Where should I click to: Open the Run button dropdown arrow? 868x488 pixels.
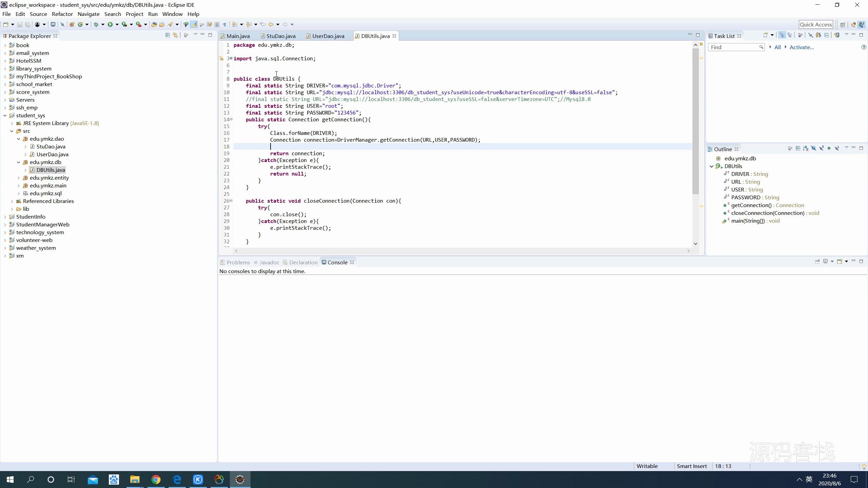pyautogui.click(x=117, y=24)
